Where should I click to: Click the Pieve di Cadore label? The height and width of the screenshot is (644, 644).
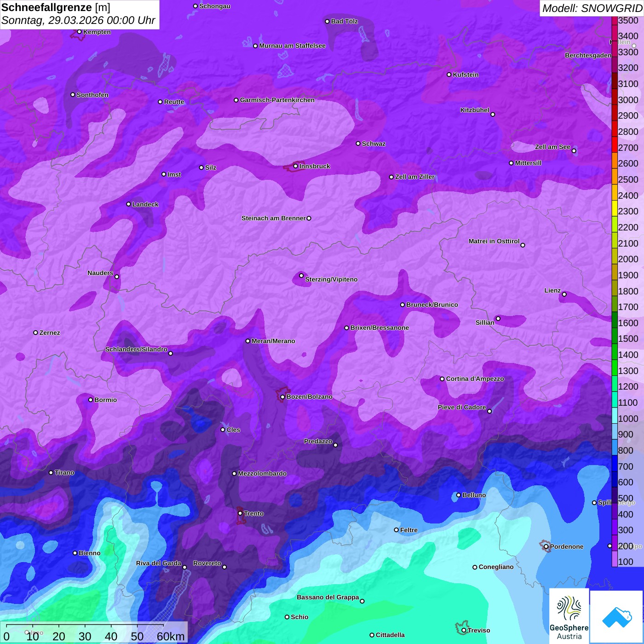(462, 407)
